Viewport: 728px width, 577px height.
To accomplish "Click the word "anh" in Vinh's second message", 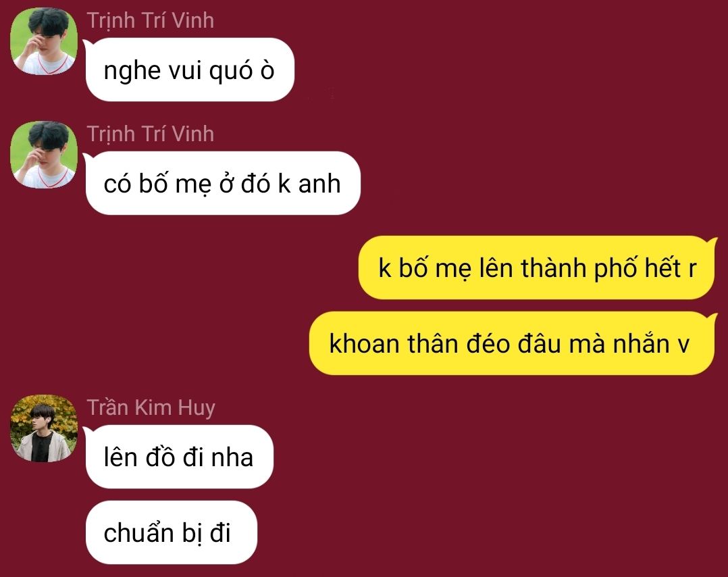I will (x=319, y=184).
